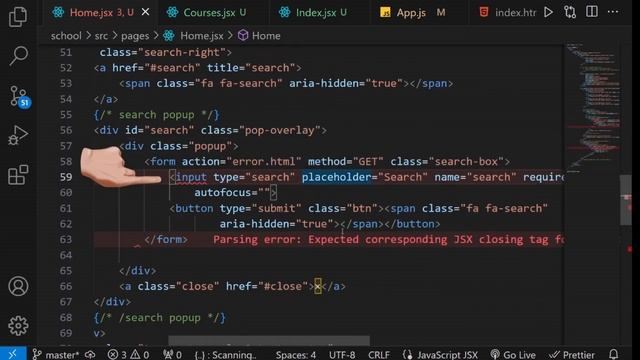Click the 'button' tag on line 61
The image size is (640, 360).
point(194,209)
